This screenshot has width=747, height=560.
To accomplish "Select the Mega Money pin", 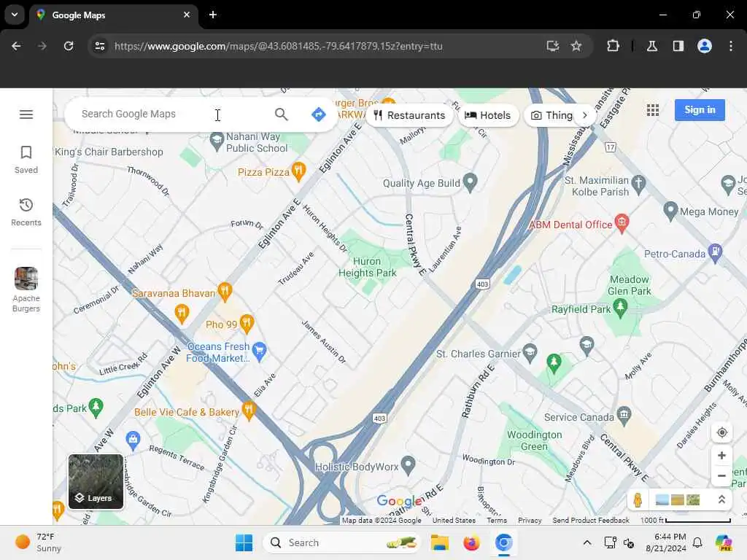I will (670, 211).
